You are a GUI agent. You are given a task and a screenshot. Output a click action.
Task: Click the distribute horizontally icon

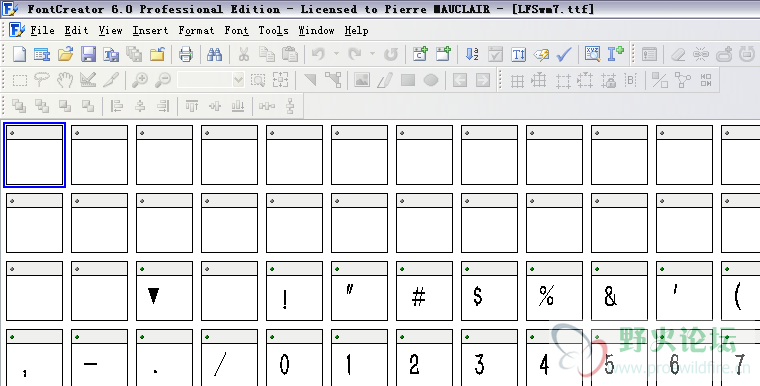pyautogui.click(x=267, y=106)
